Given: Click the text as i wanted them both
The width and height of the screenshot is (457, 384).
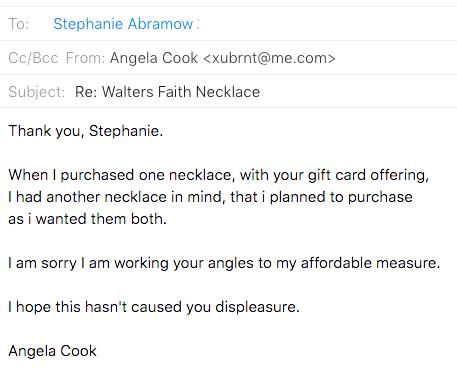Looking at the screenshot, I should tap(87, 219).
